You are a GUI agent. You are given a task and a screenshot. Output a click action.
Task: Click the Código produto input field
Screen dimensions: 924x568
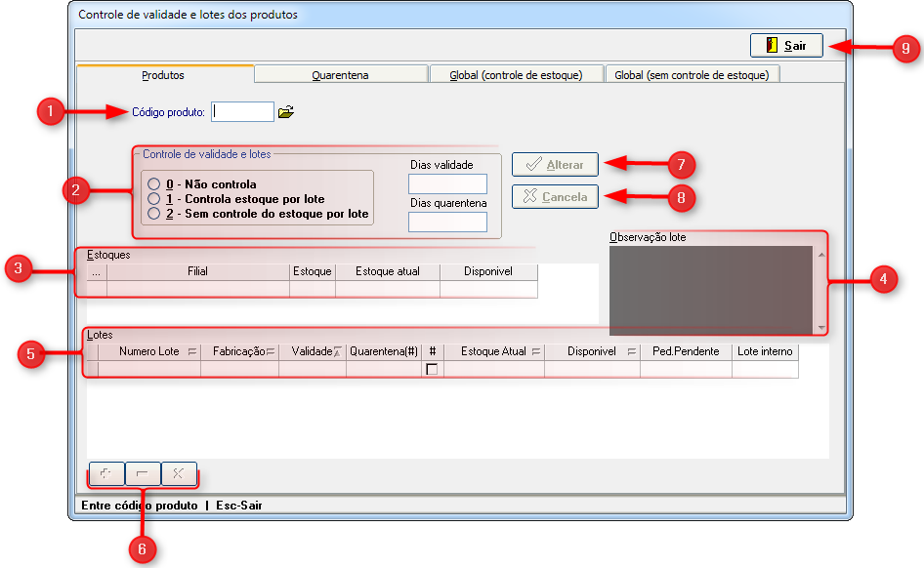[x=243, y=112]
